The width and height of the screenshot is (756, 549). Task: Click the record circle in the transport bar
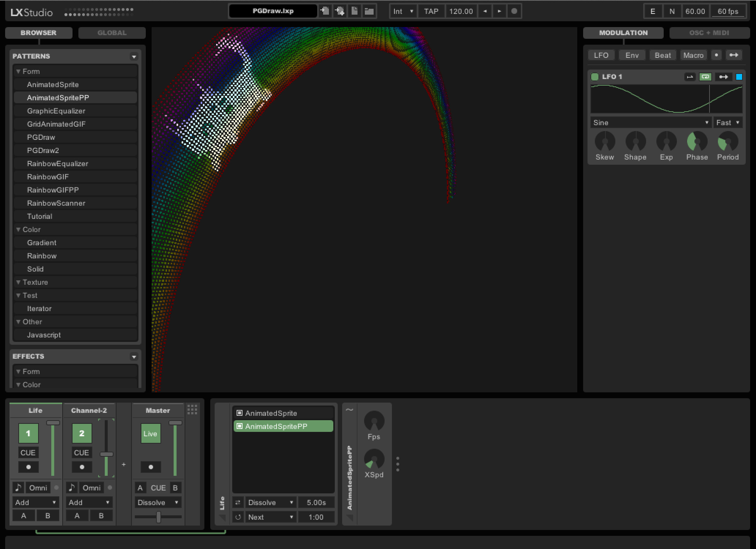point(514,11)
